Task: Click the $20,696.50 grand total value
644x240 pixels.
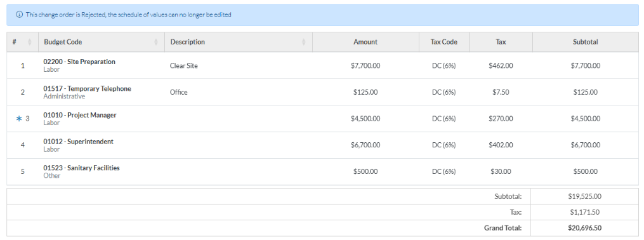Action: coord(585,228)
